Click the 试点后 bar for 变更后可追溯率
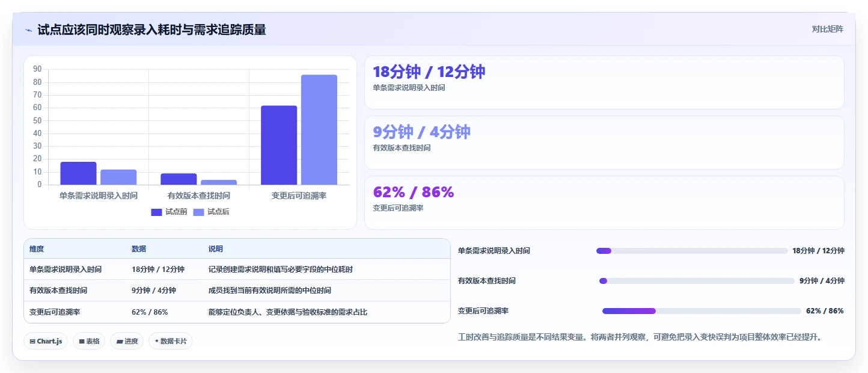The width and height of the screenshot is (868, 373). coord(319,130)
